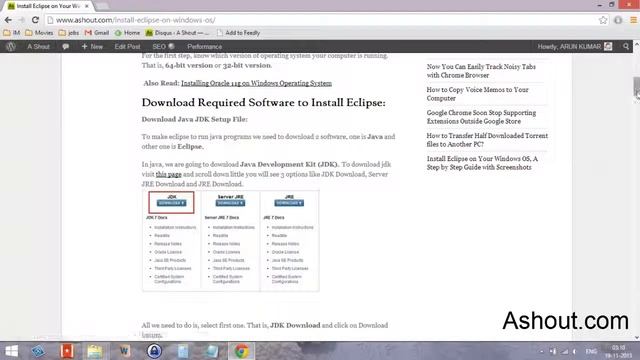Viewport: 640px width, 360px height.
Task: Click Edit Post in admin bar
Action: pos(127,47)
